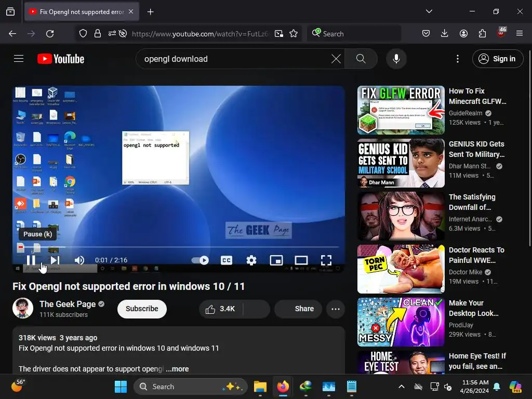Go back in Firefox
This screenshot has height=399, width=532.
click(x=12, y=34)
